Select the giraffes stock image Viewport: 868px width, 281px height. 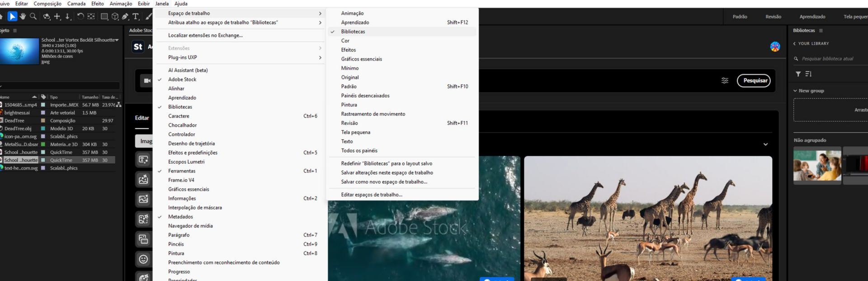(x=648, y=219)
